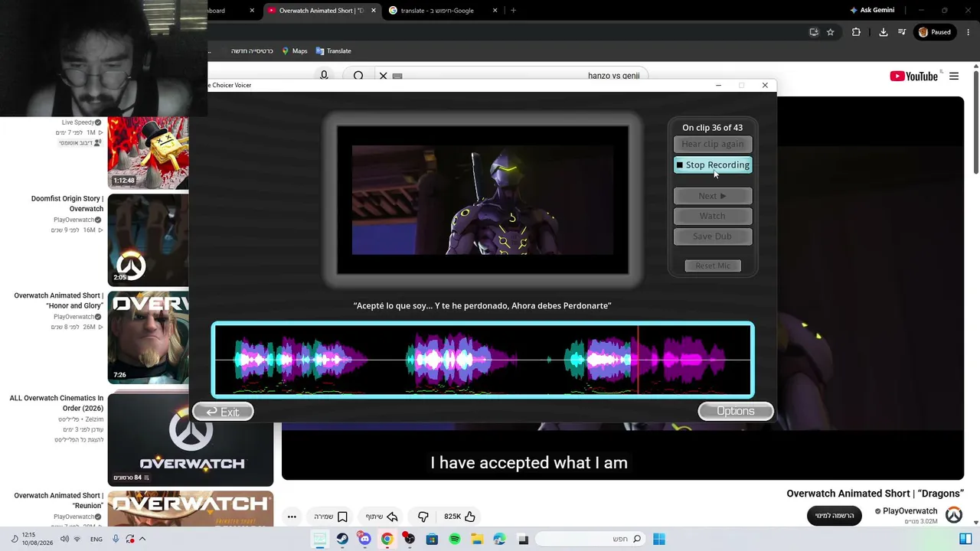Viewport: 980px width, 551px height.
Task: Open the PlayOverwatch channel avatar
Action: point(954,515)
